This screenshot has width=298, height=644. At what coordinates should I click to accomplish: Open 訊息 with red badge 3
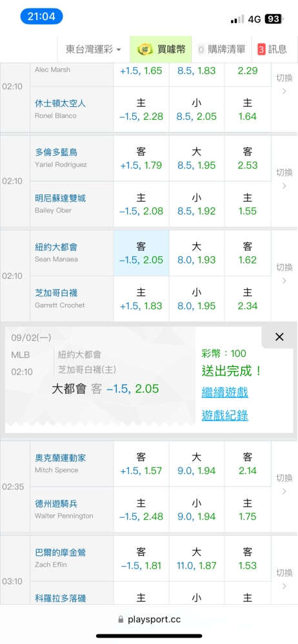(272, 50)
